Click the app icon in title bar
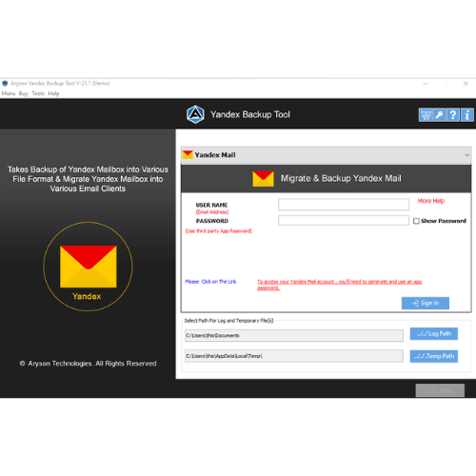Image resolution: width=476 pixels, height=476 pixels. [x=5, y=84]
